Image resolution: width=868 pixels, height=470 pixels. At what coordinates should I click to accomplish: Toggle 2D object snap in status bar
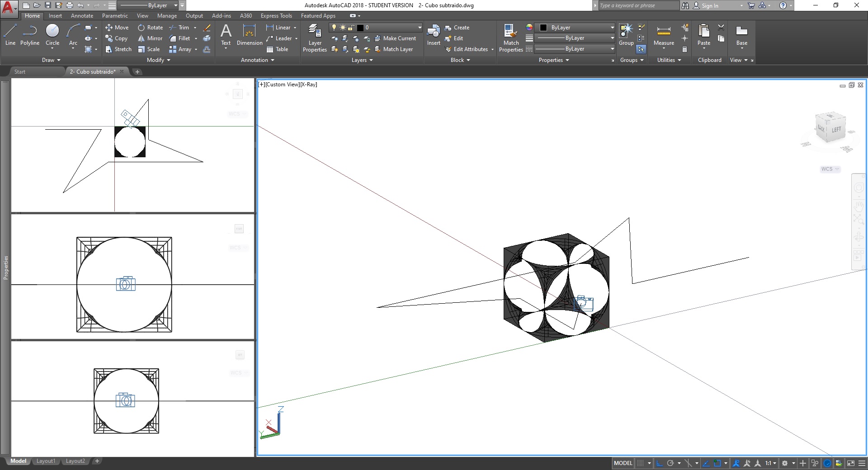tap(717, 463)
